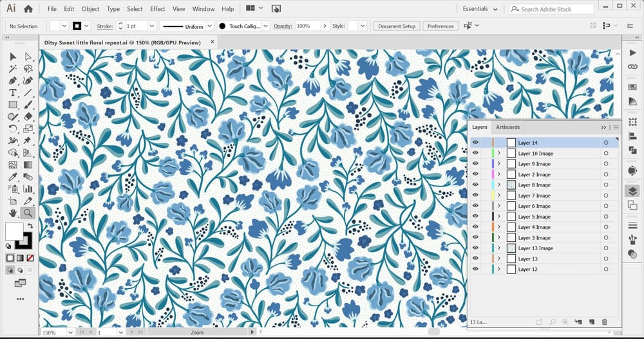Close the Ditsy Sweet floral document tab
This screenshot has height=339, width=644.
213,42
